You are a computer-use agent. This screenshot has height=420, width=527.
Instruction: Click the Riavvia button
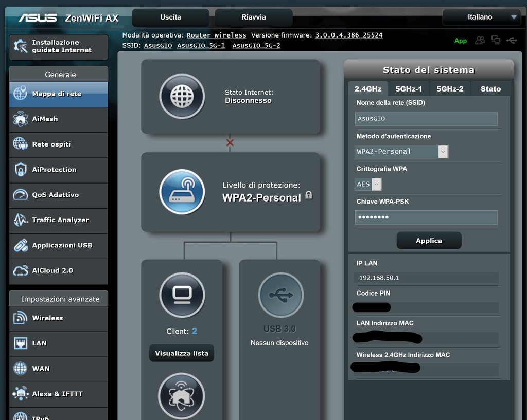[254, 17]
